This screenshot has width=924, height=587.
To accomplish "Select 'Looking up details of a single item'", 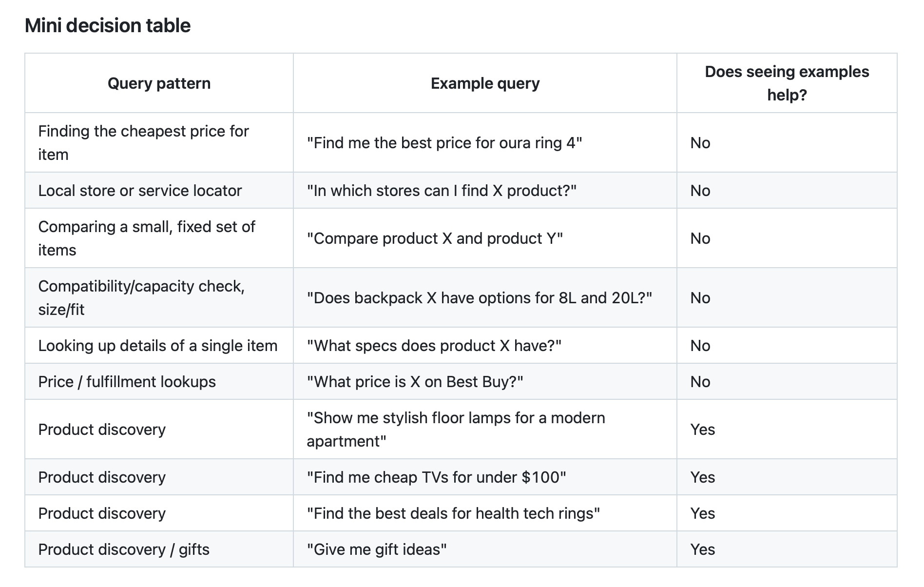I will click(x=158, y=346).
